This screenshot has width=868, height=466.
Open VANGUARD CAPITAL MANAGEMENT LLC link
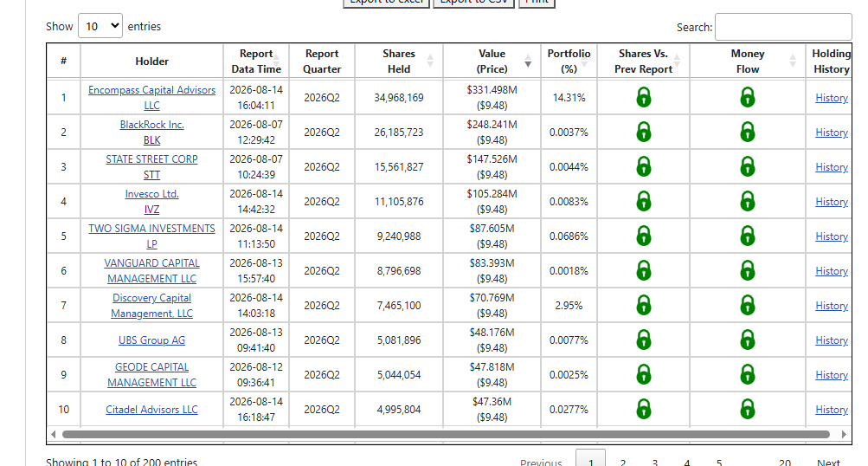click(151, 270)
